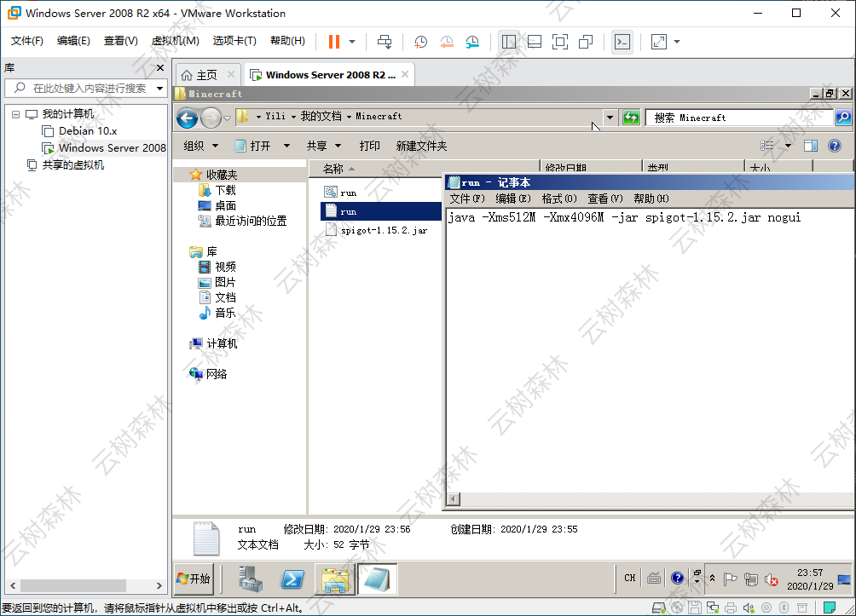Open Notepad 格式(O) menu
Image resolution: width=856 pixels, height=616 pixels.
click(x=559, y=199)
